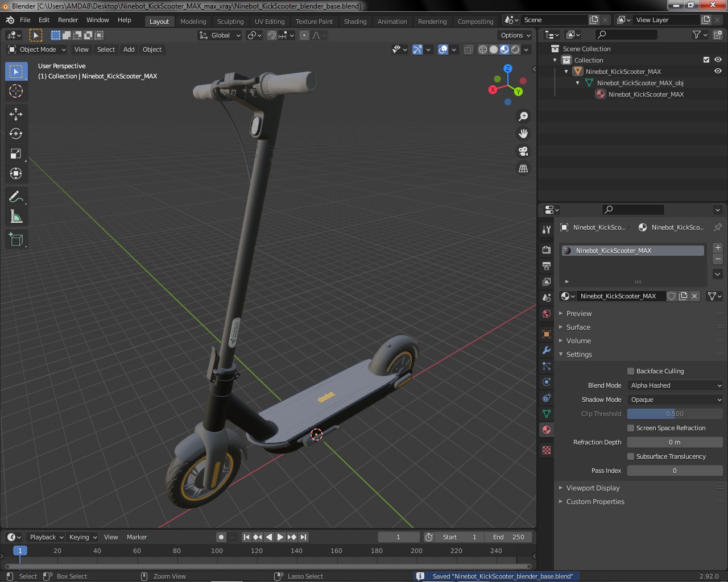Toggle proportional editing

click(304, 35)
